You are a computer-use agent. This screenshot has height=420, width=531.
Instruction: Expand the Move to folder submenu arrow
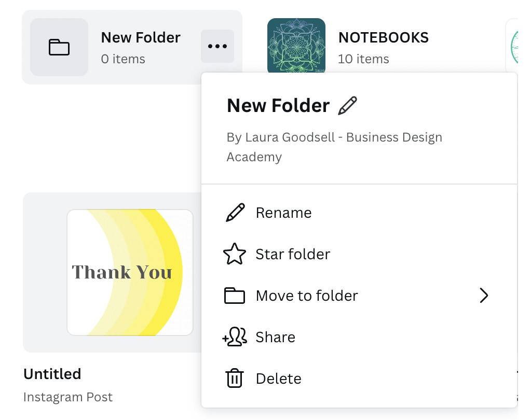[x=484, y=296]
